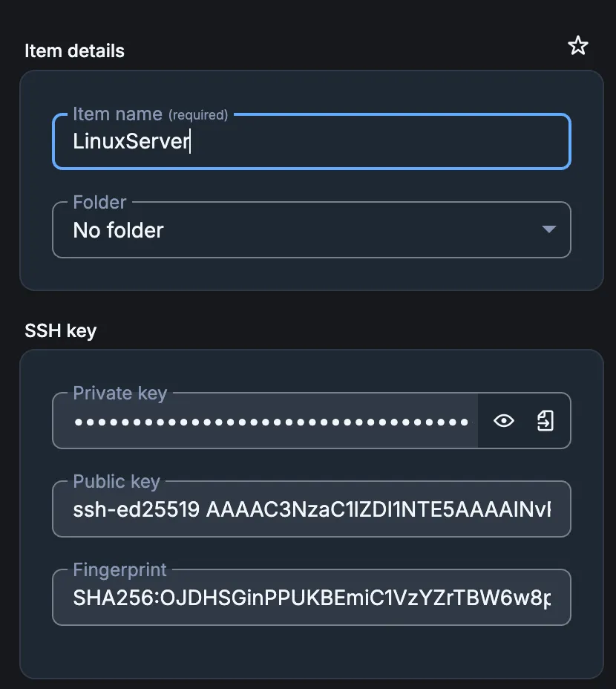Screen dimensions: 616x689
Task: Focus the Item name input field
Action: [371, 142]
